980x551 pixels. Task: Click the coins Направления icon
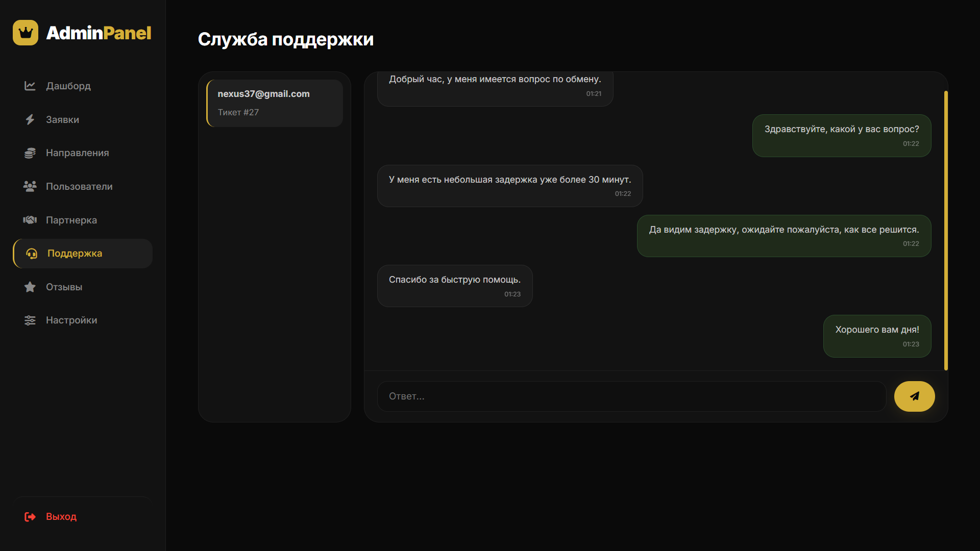[x=30, y=153]
